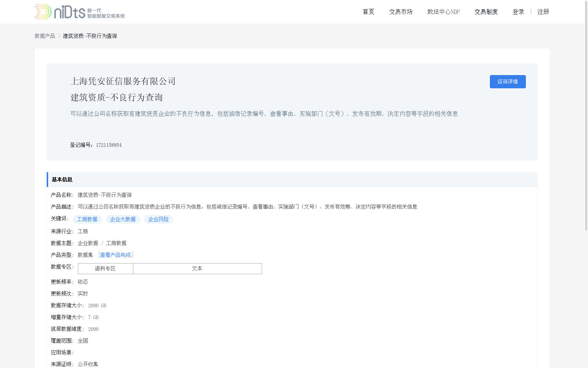Click the current breadcrumb 建筑资质-不良行为查询
This screenshot has height=368, width=588.
(x=90, y=36)
